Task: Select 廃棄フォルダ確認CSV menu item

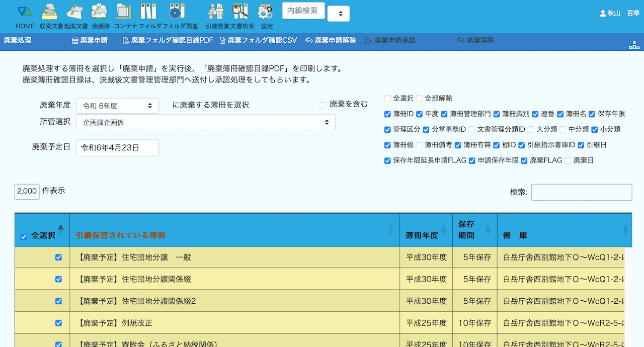Action: 259,40
